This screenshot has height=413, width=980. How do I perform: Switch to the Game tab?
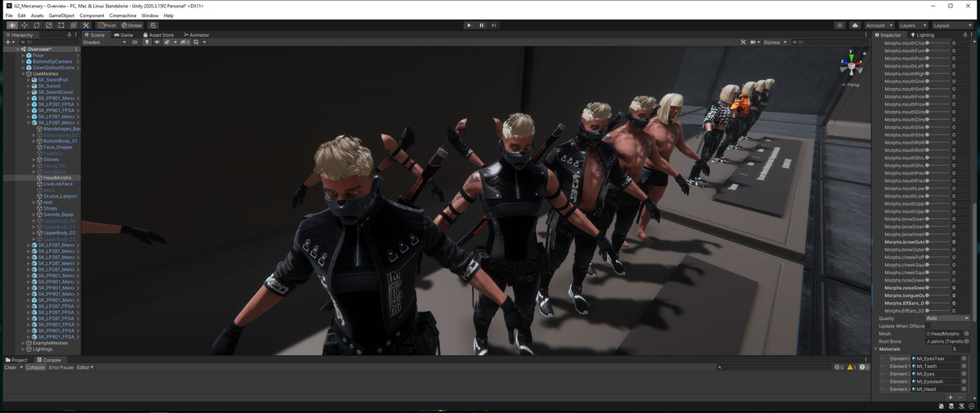pos(124,35)
